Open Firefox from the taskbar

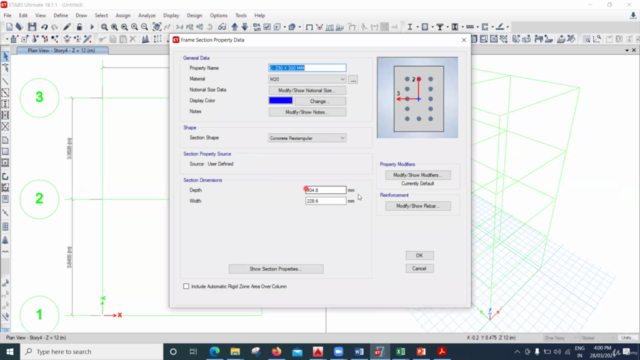click(277, 351)
